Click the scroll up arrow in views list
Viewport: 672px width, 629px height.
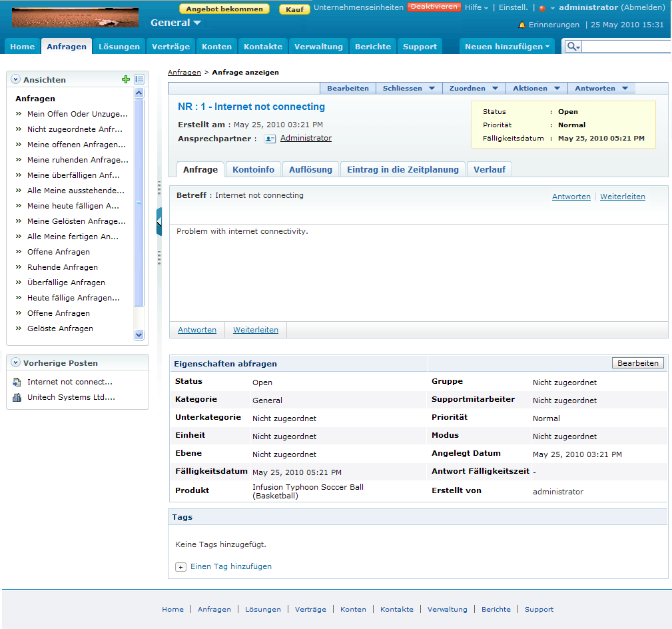pos(139,93)
